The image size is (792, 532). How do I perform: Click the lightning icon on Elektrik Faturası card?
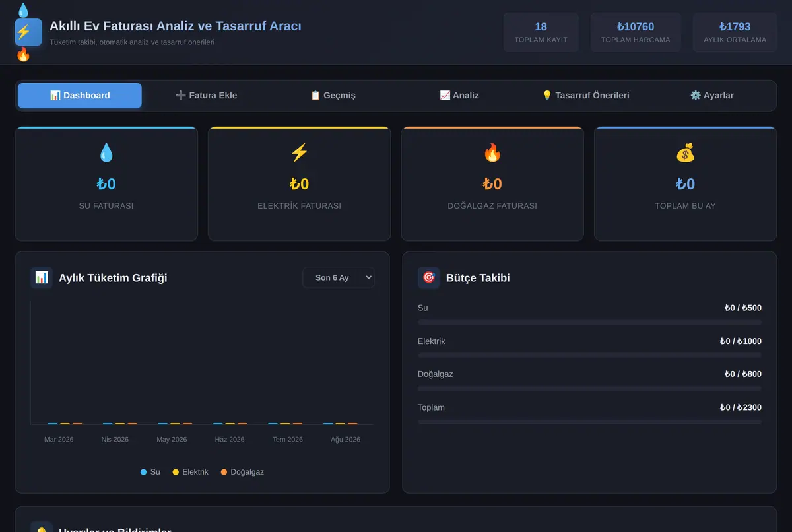coord(299,153)
